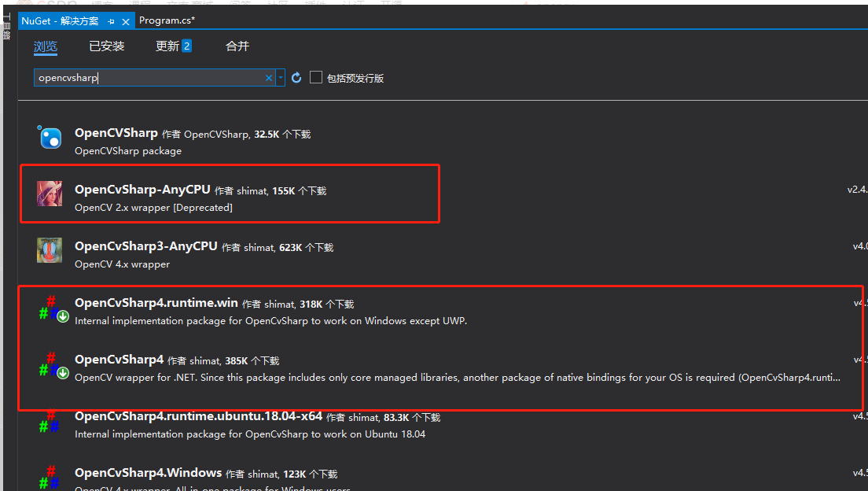Click the 385K 个下载 count of OpenCvSharp4

click(252, 360)
